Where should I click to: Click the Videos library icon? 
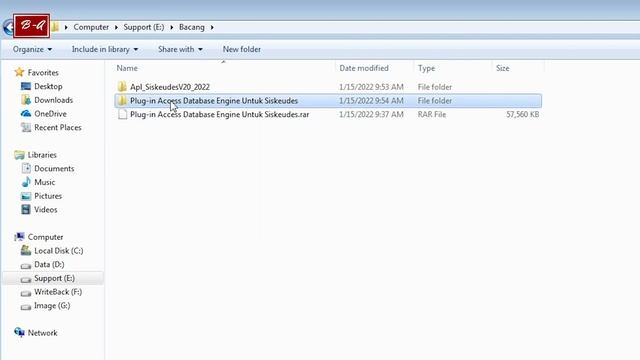tap(26, 209)
